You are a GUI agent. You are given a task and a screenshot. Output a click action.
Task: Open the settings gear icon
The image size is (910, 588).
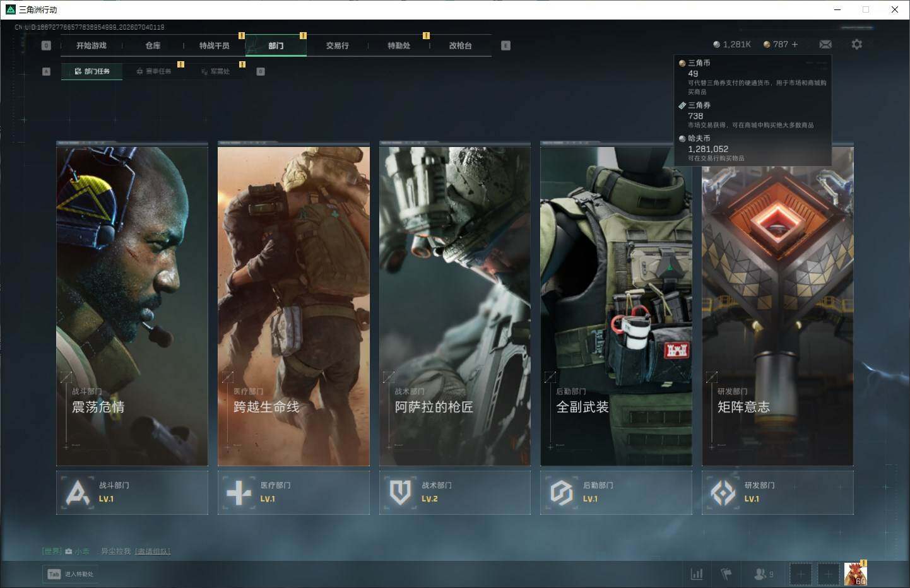pos(856,44)
